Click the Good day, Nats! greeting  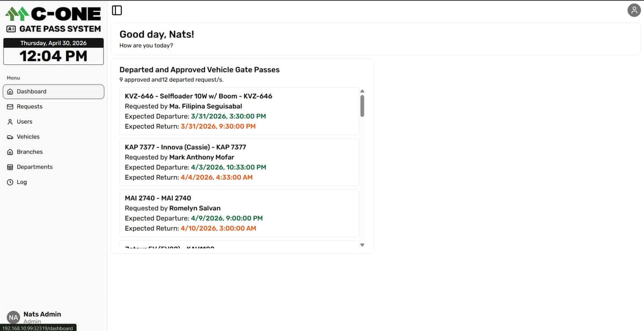pos(157,34)
